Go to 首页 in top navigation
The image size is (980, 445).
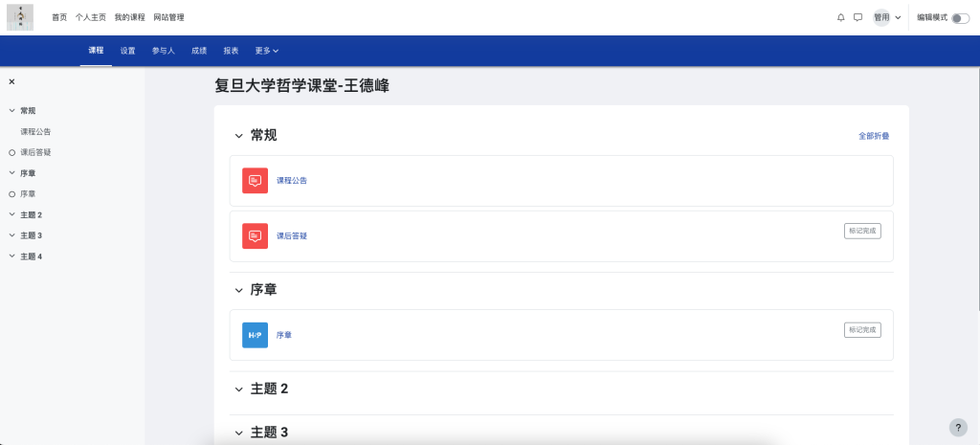point(59,17)
